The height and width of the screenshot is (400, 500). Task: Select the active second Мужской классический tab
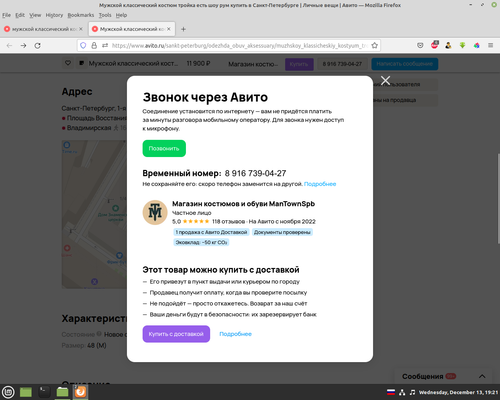point(131,29)
